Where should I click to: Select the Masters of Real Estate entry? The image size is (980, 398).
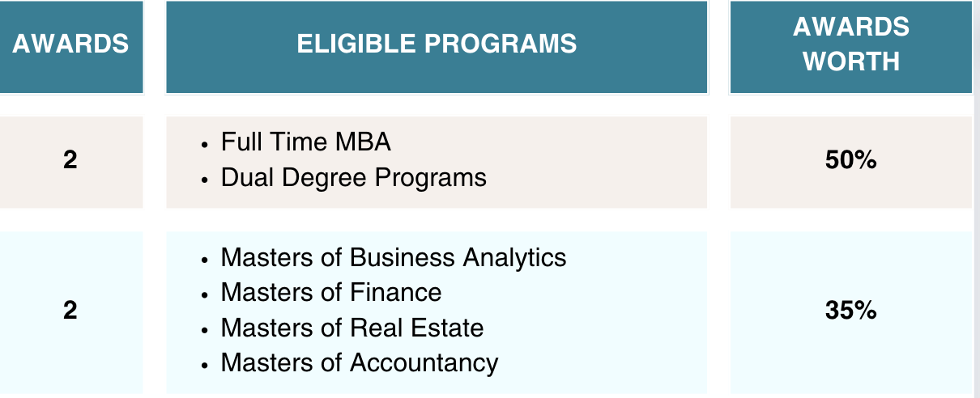pyautogui.click(x=352, y=328)
